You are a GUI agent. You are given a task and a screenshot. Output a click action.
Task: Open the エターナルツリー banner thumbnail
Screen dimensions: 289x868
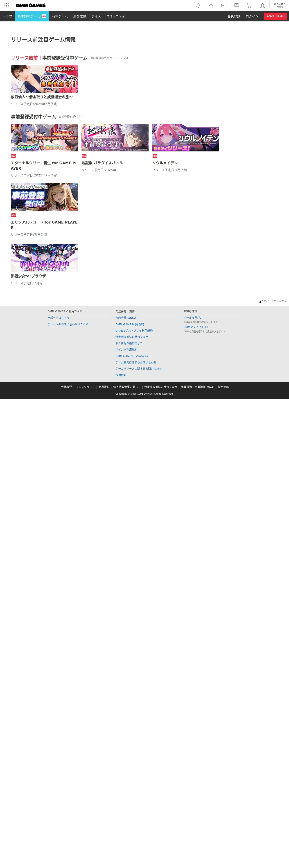(44, 137)
